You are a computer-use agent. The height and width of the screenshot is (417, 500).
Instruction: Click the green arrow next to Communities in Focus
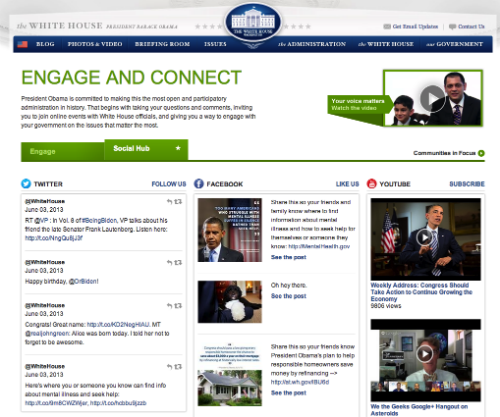click(481, 153)
